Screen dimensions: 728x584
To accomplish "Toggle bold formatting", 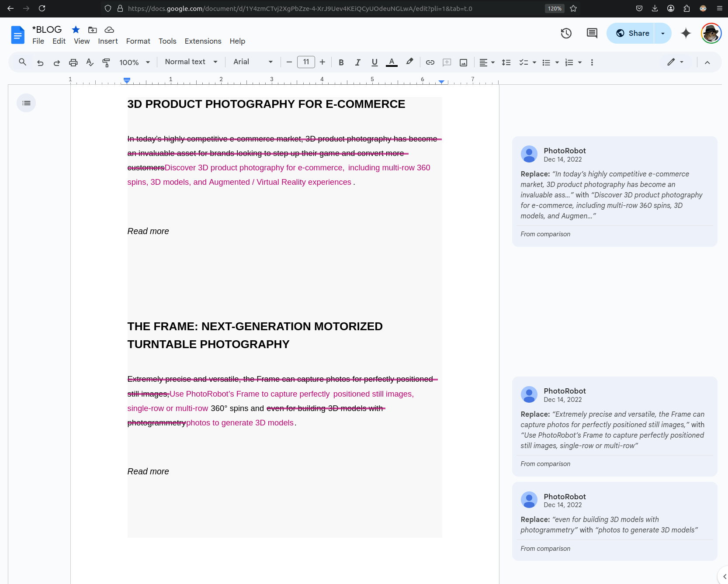I will click(x=341, y=62).
